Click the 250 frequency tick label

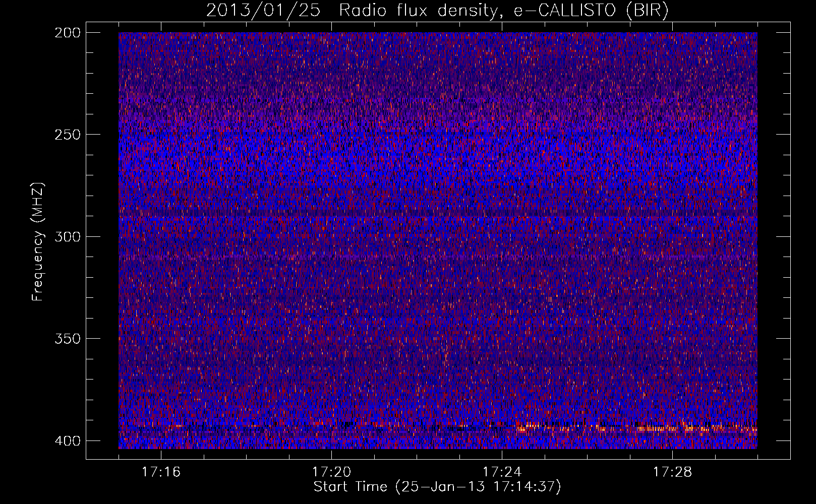point(67,135)
